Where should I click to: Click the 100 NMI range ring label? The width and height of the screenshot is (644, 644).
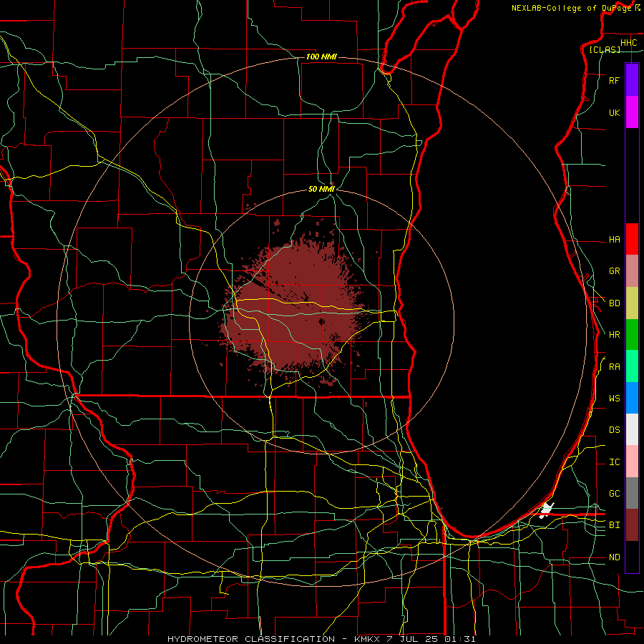[321, 57]
